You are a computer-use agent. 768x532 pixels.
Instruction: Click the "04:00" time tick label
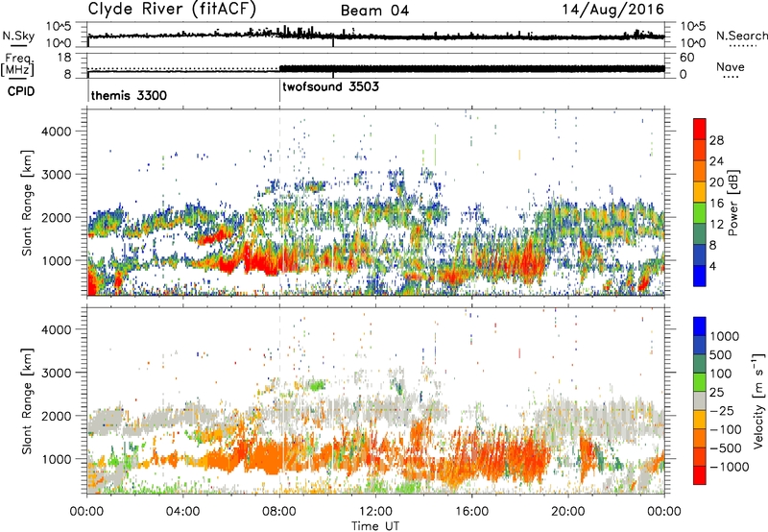pos(183,512)
